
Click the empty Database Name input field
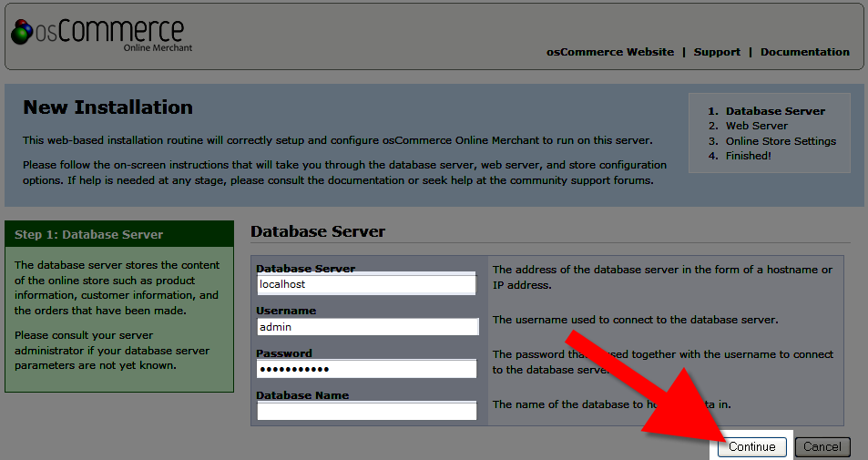pyautogui.click(x=366, y=411)
